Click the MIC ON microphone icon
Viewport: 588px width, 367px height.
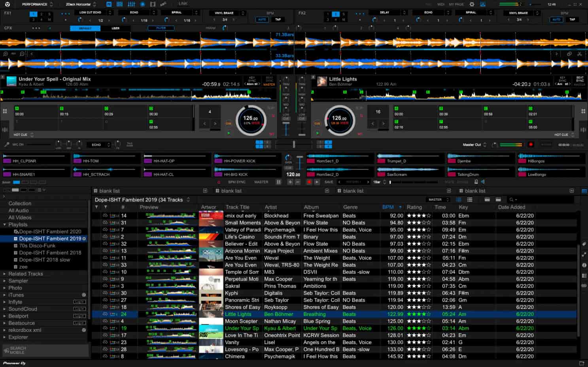point(7,144)
